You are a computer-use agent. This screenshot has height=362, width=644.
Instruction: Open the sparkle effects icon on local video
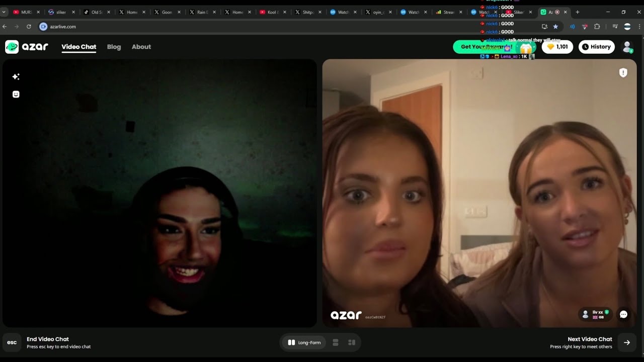[x=16, y=76]
